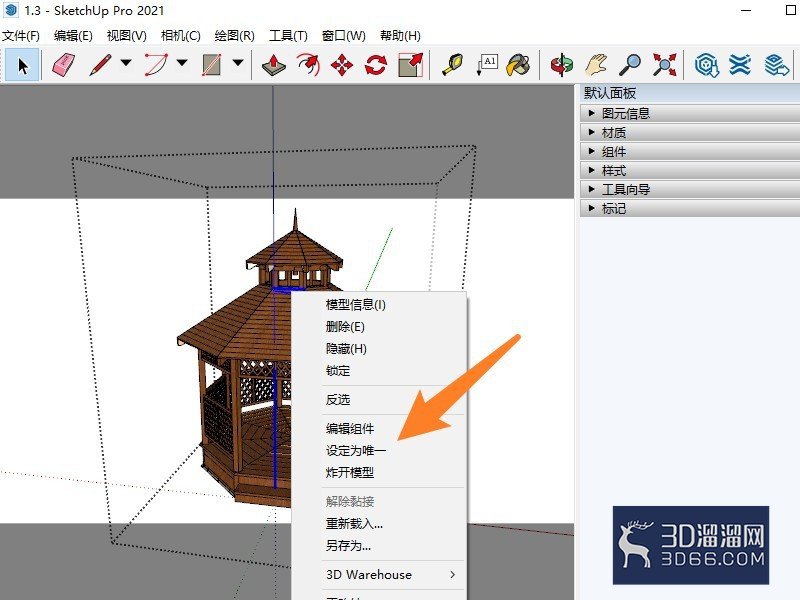Click the 默认面板 tray title
Viewport: 800px width, 600px height.
(x=610, y=93)
